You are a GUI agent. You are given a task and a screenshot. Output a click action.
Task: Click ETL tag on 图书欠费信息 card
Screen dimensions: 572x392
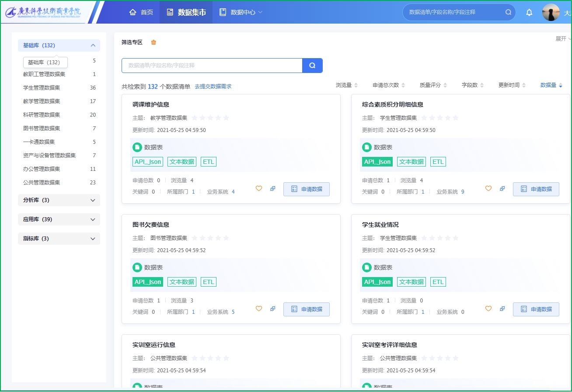click(209, 282)
